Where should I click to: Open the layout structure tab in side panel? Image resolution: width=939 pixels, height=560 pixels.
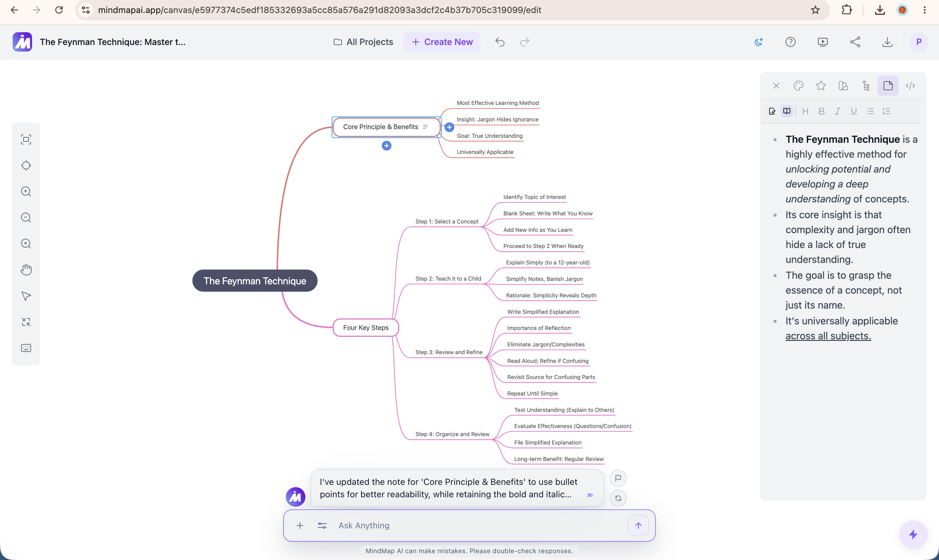[x=866, y=86]
